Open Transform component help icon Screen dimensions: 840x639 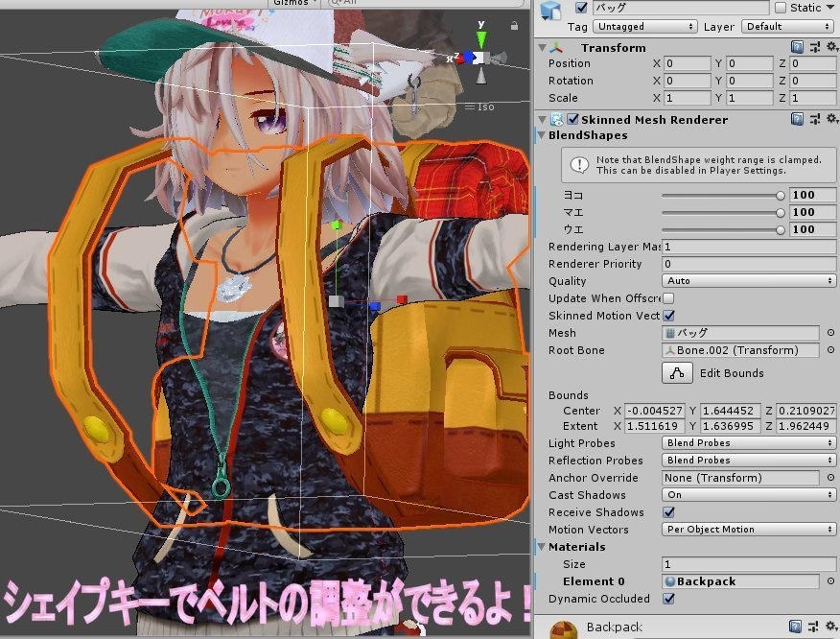797,47
